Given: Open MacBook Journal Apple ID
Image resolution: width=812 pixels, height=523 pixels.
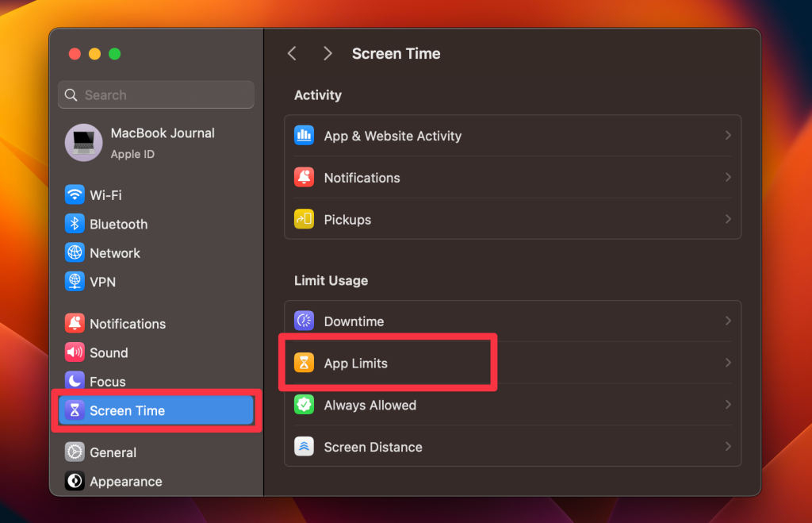Looking at the screenshot, I should pos(156,143).
